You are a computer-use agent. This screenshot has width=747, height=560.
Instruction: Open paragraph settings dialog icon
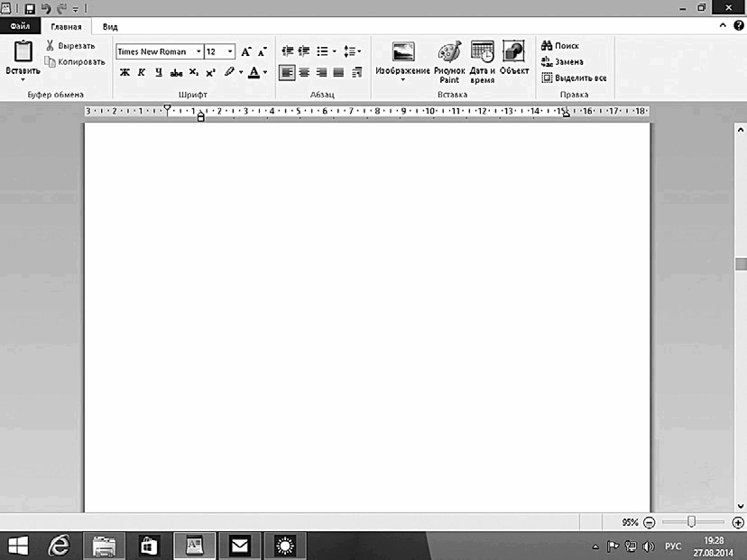[357, 72]
